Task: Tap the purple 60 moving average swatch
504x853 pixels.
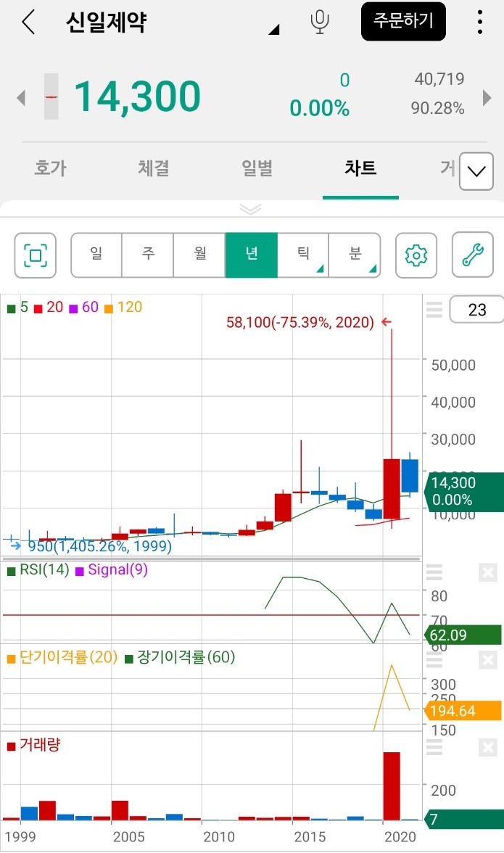Action: click(73, 309)
